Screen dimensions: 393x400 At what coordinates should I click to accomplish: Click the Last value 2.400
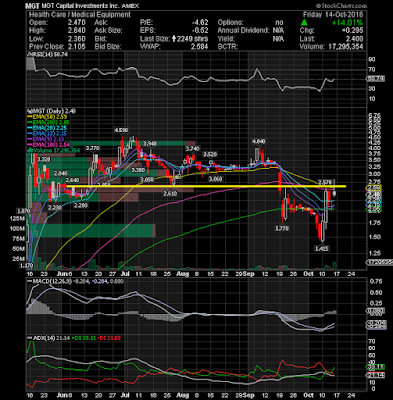355,39
